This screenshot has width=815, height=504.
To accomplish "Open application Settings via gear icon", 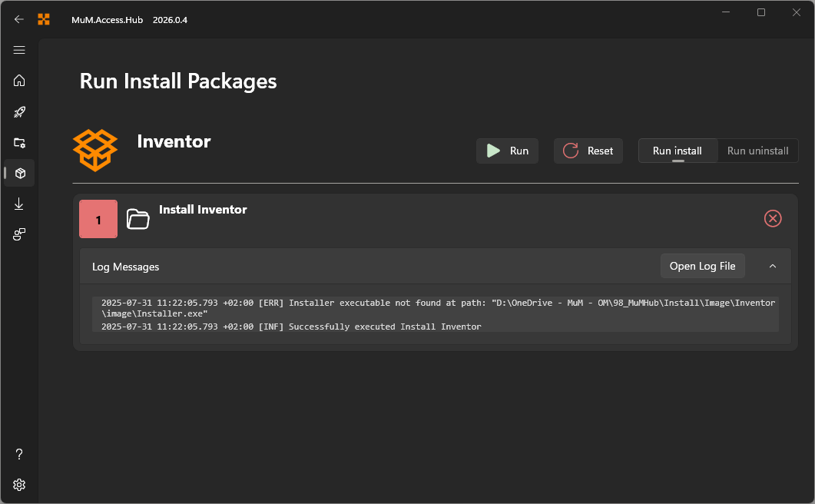I will [x=19, y=485].
